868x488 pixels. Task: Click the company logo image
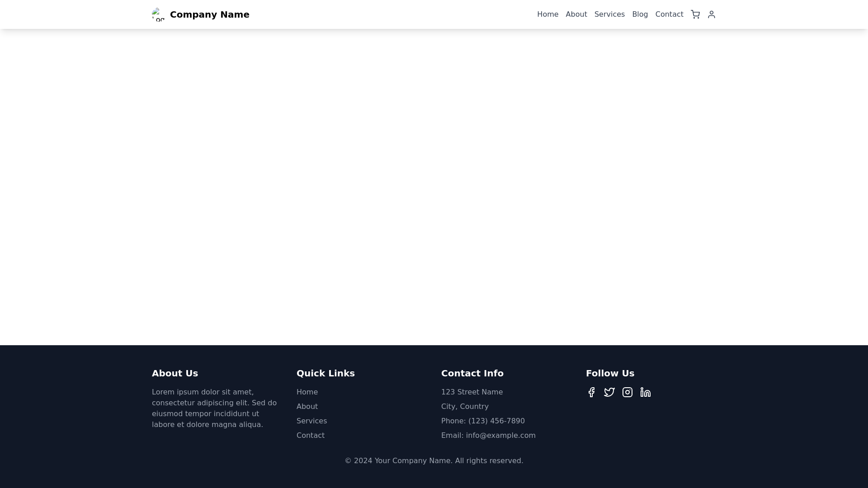click(159, 14)
